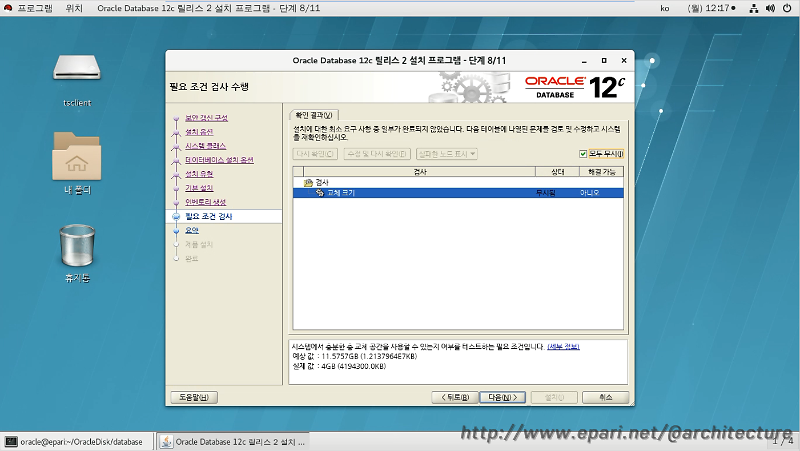Click the disabled 제품 설치 step

(198, 245)
